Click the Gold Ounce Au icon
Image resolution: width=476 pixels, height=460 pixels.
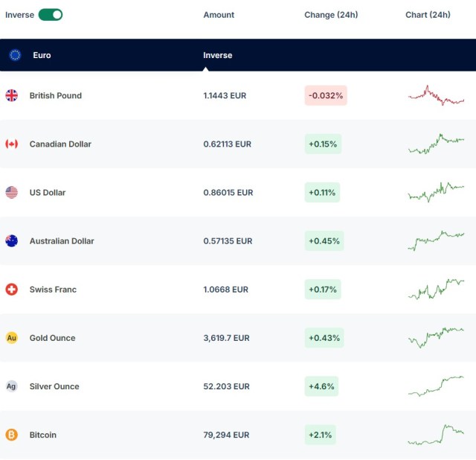[x=12, y=338]
